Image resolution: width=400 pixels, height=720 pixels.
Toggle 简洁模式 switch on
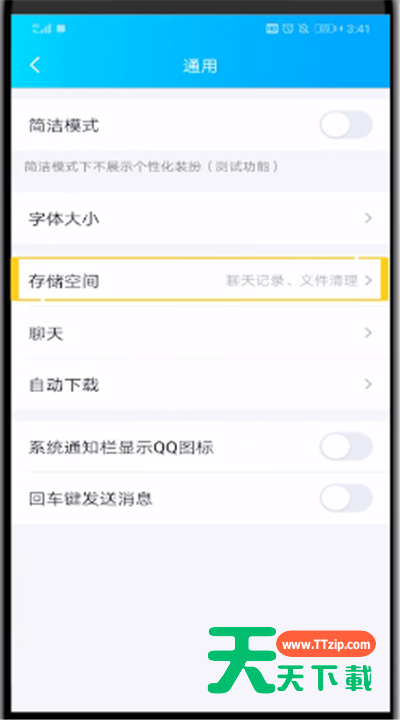(346, 125)
